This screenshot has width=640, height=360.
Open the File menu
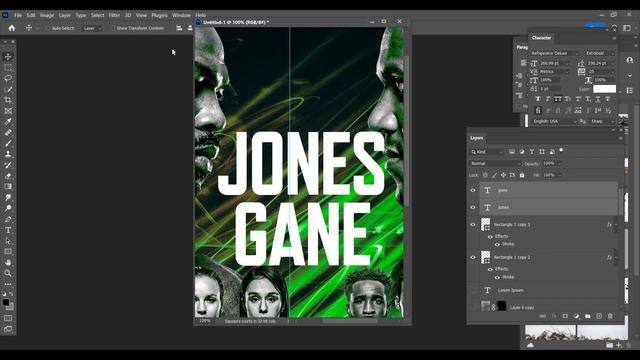18,15
